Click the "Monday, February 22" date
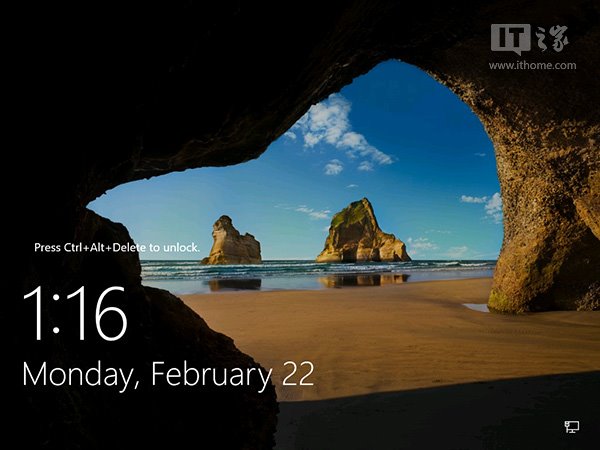 tap(168, 375)
